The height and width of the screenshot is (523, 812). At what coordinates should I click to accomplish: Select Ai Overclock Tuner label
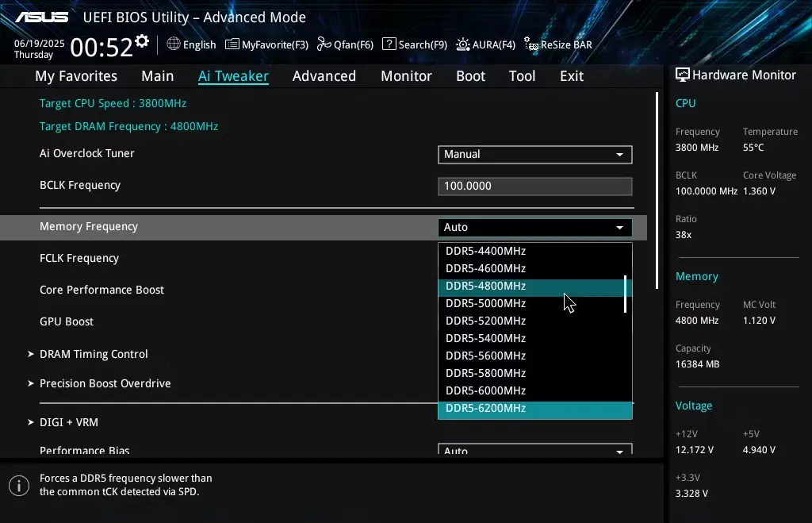pos(87,153)
